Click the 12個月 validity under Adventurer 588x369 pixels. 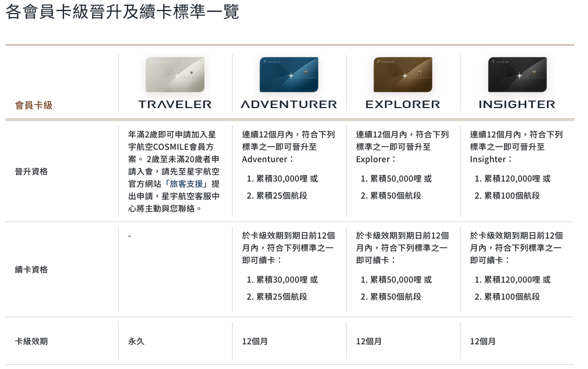click(254, 341)
